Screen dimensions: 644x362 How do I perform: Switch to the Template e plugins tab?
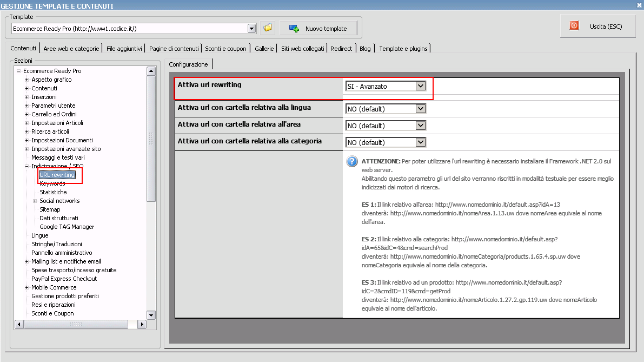click(403, 49)
